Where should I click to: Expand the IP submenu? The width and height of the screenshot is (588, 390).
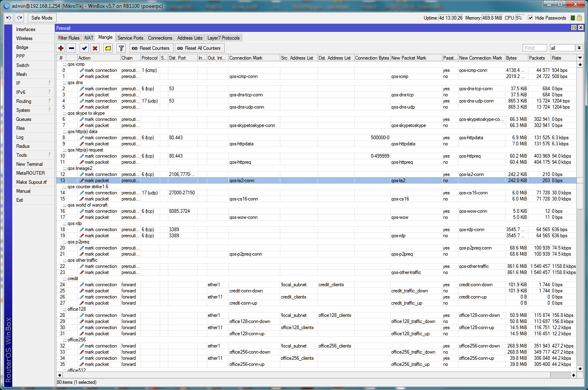coord(34,83)
